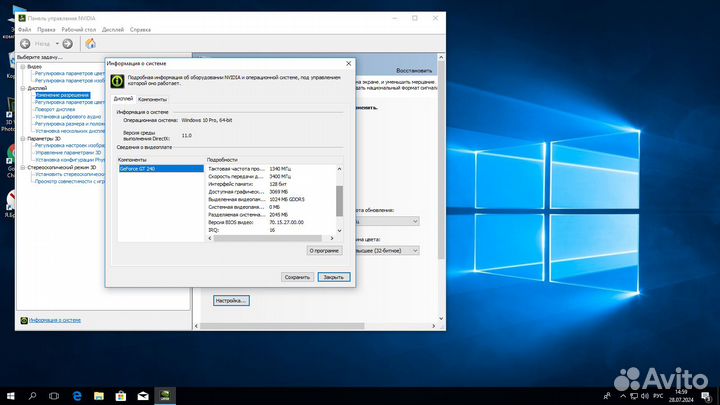The width and height of the screenshot is (720, 405).
Task: Open the volume icon in system tray
Action: 645,396
